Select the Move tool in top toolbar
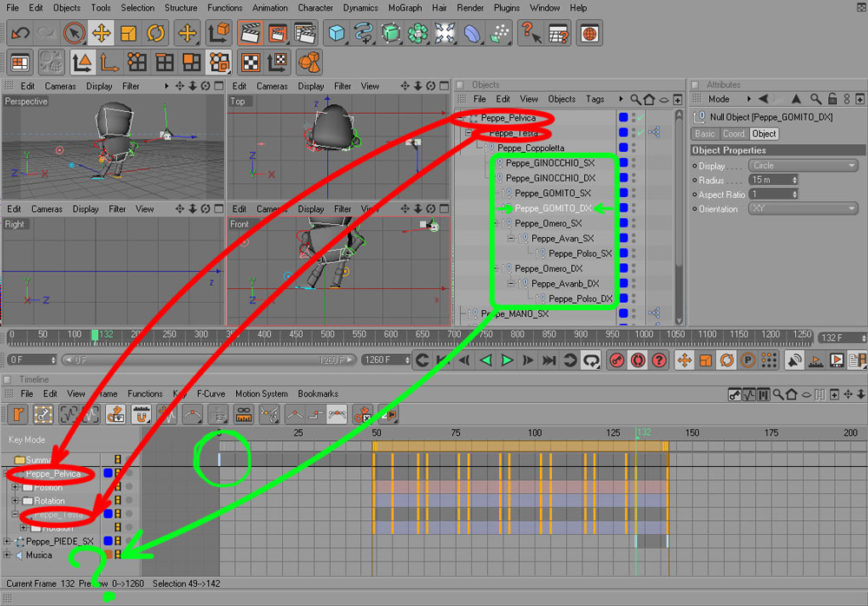The width and height of the screenshot is (868, 606). [x=102, y=33]
